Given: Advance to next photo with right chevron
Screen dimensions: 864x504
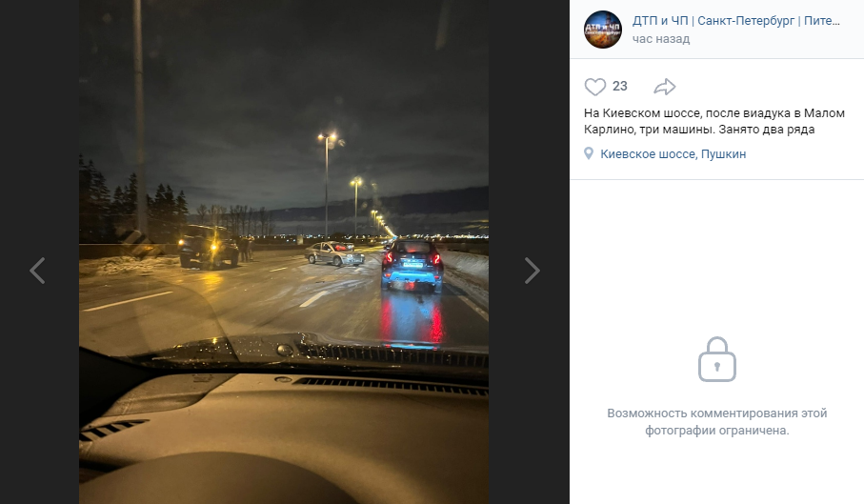Looking at the screenshot, I should click(x=532, y=271).
